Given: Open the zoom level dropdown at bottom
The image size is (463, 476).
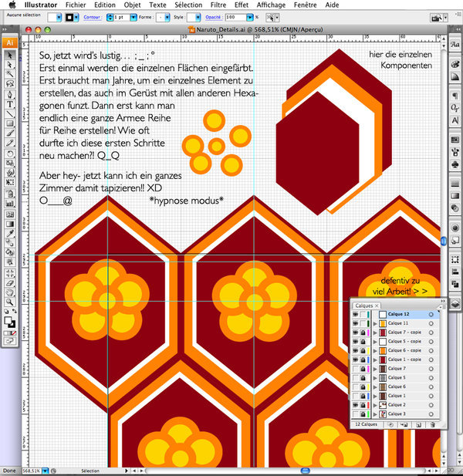Looking at the screenshot, I should 46,471.
